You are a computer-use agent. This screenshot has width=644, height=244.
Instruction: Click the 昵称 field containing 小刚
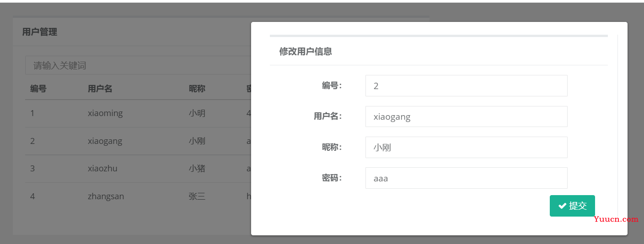[x=466, y=147]
